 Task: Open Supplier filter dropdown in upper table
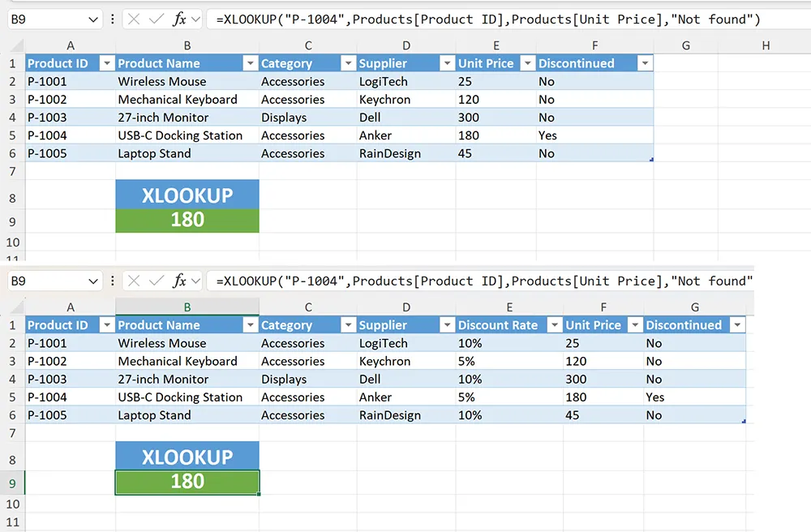445,63
